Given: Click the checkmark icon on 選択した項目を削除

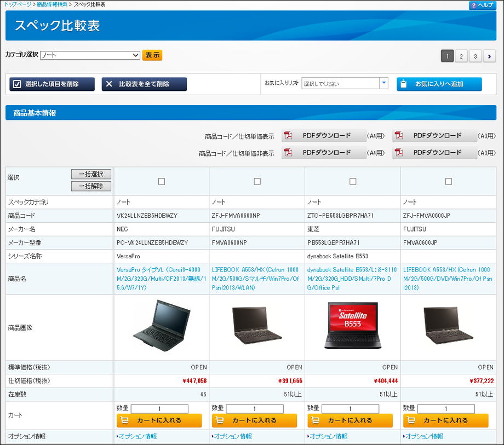Looking at the screenshot, I should [x=17, y=84].
